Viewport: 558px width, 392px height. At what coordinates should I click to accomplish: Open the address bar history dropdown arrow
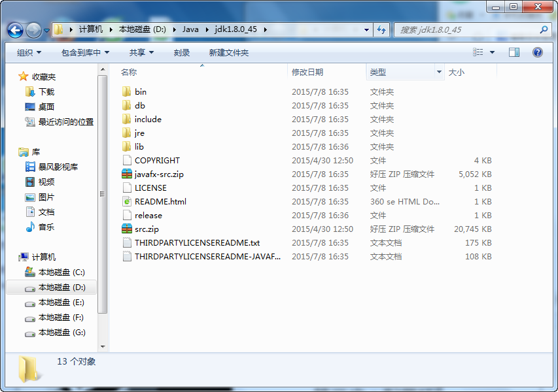[x=366, y=30]
